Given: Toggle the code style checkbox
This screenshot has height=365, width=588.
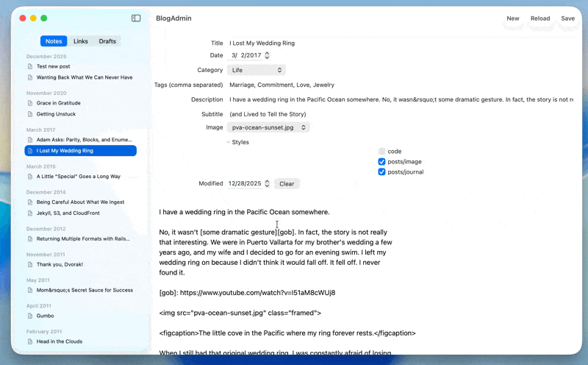Looking at the screenshot, I should pos(381,152).
